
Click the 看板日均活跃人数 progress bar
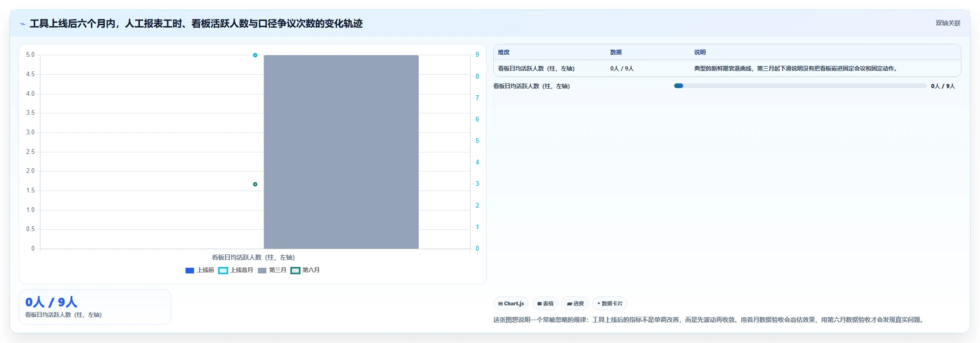(800, 86)
